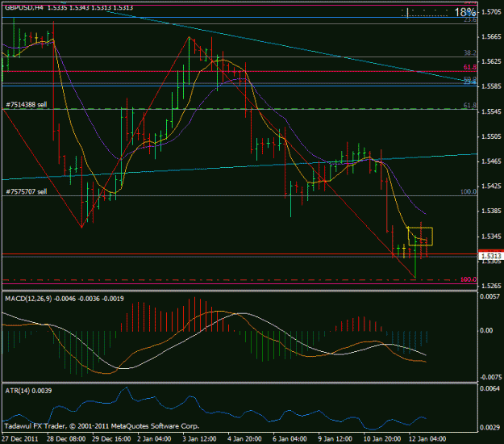This screenshot has width=504, height=444.
Task: Click the 1.5705 price axis label
Action: coord(491,12)
